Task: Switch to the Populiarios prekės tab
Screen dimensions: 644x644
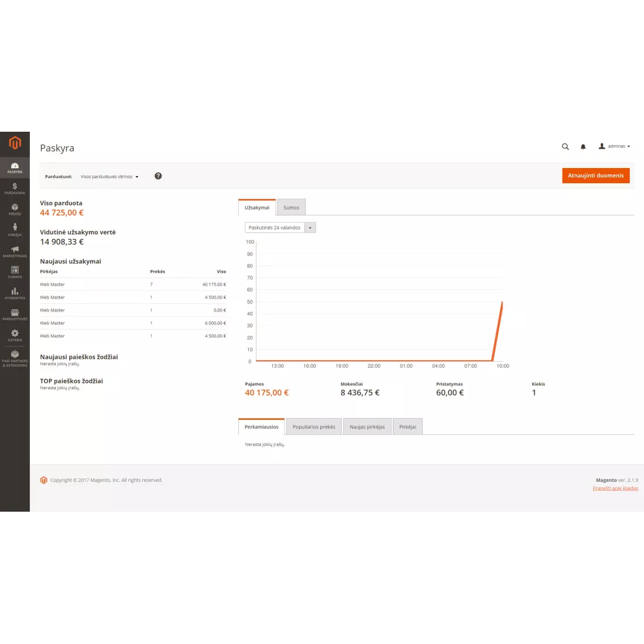Action: pos(314,427)
